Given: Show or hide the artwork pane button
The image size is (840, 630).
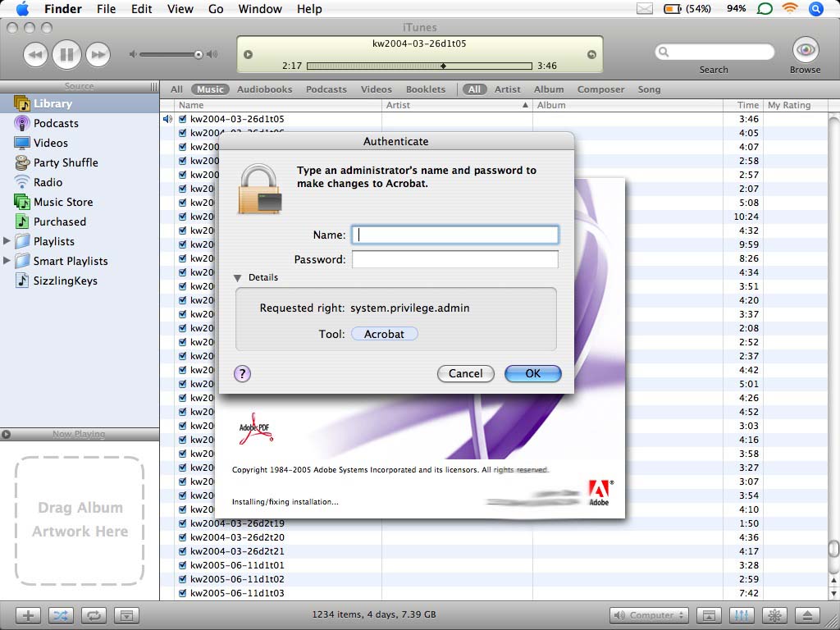Looking at the screenshot, I should click(126, 615).
